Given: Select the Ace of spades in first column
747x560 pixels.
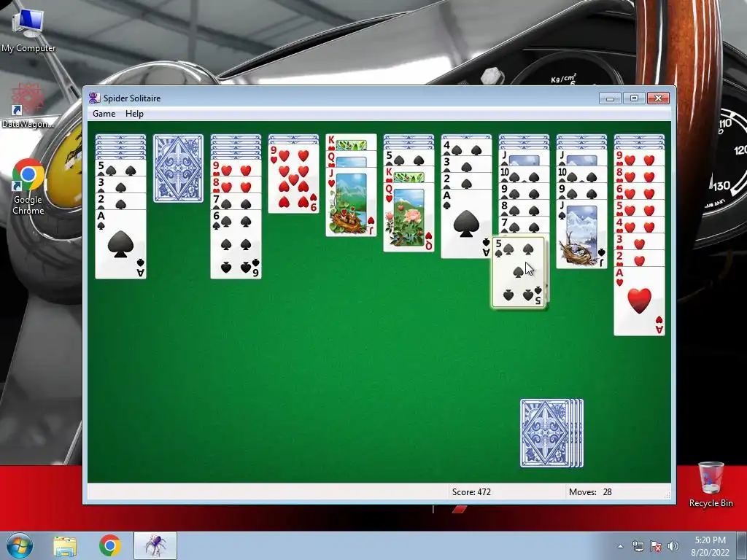Looking at the screenshot, I should pyautogui.click(x=120, y=244).
